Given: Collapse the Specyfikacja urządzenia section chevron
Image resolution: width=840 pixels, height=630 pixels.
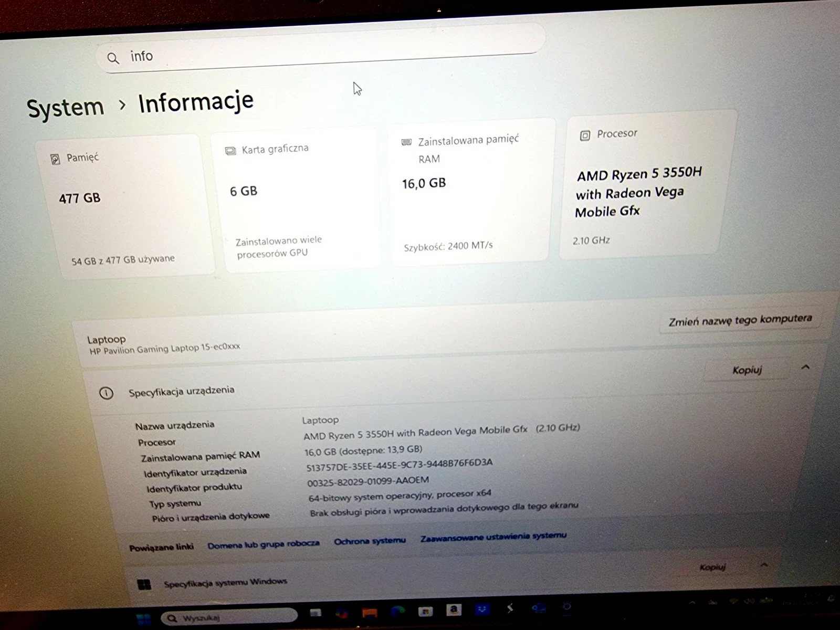Looking at the screenshot, I should (806, 367).
